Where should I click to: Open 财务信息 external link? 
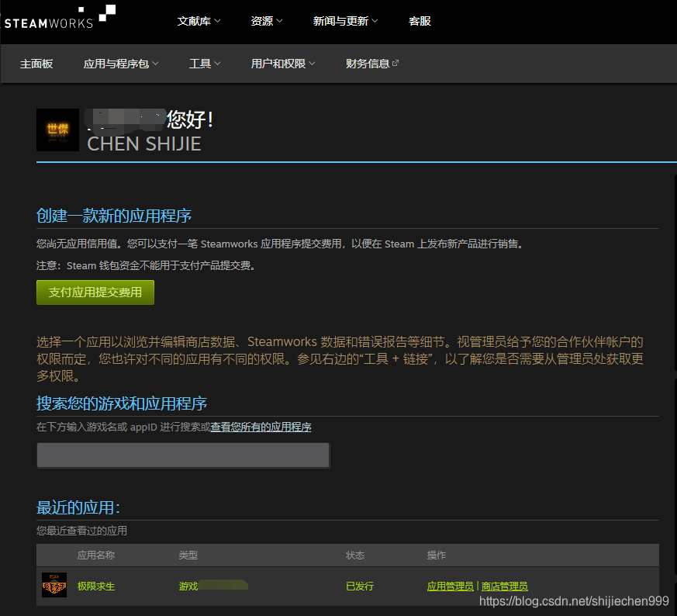pos(371,64)
